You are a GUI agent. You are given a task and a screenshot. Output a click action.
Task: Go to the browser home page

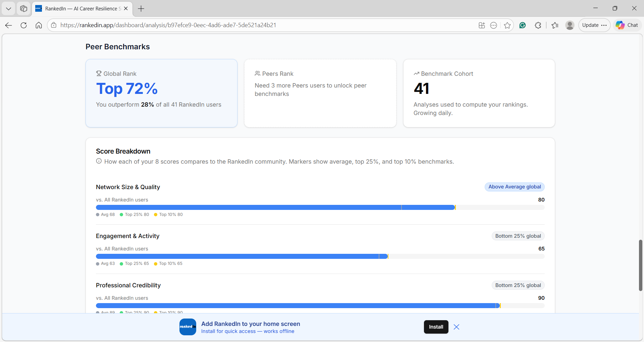pyautogui.click(x=39, y=25)
